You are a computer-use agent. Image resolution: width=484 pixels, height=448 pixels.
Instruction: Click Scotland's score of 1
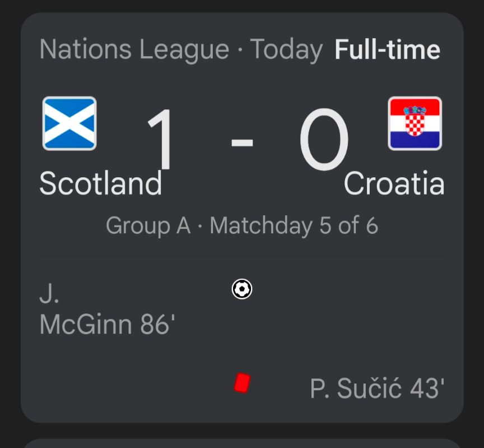pos(160,139)
